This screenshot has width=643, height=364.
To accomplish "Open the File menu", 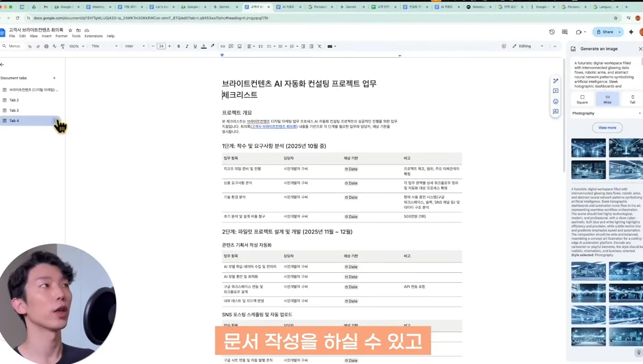I will pos(12,36).
